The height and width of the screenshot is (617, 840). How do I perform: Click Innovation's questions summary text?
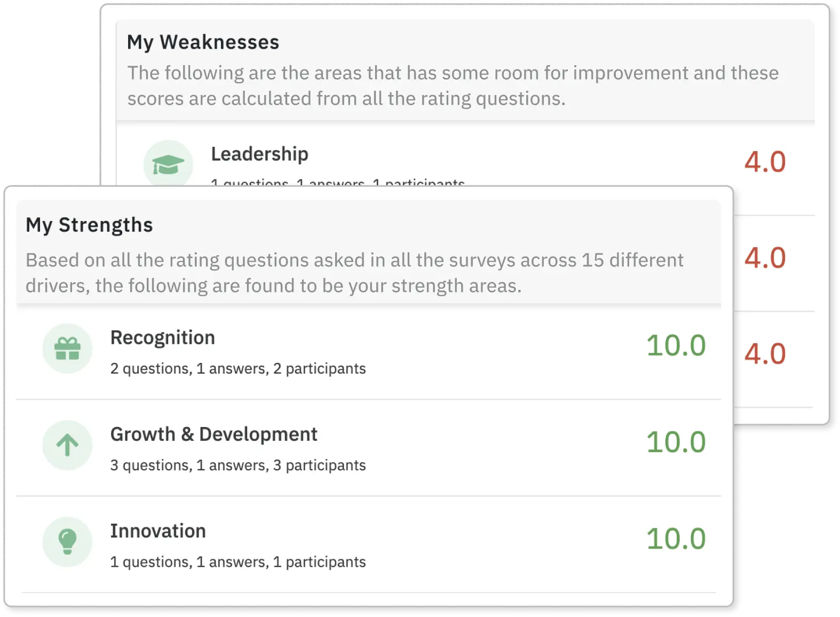tap(238, 561)
